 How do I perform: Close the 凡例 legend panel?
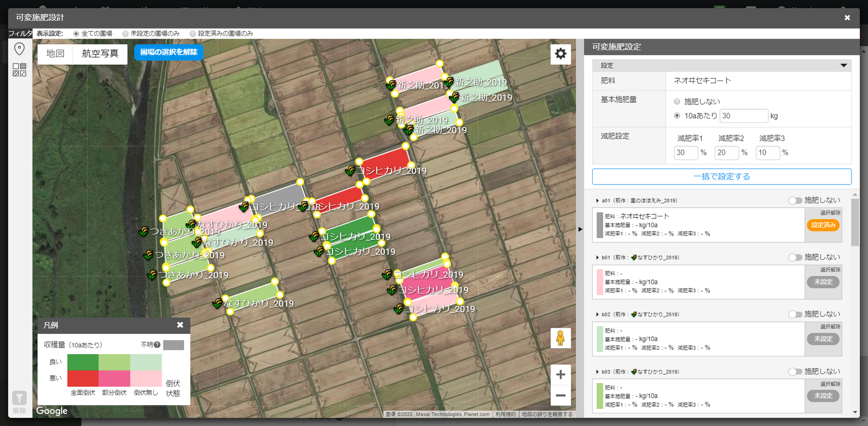pos(180,325)
